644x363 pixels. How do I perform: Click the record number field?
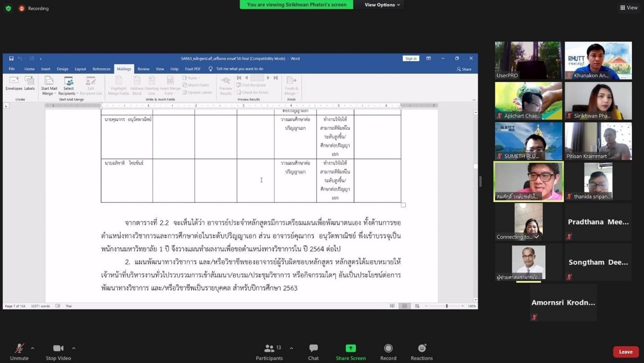(x=257, y=78)
